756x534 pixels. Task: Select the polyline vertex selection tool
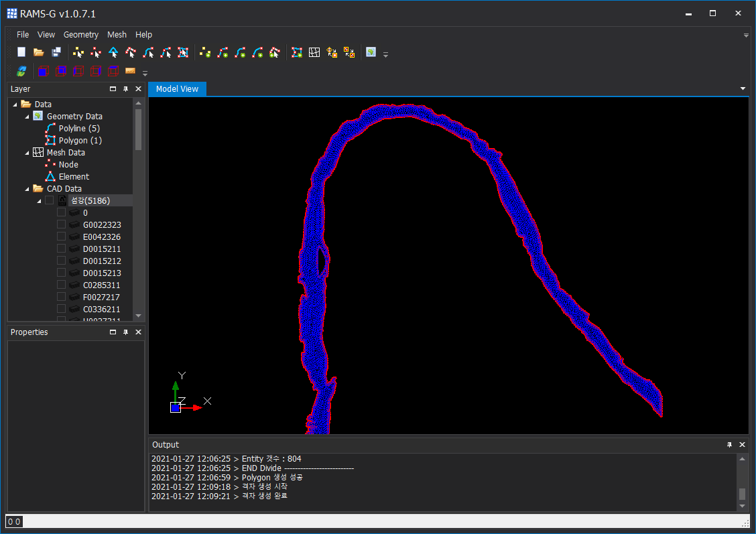[131, 52]
